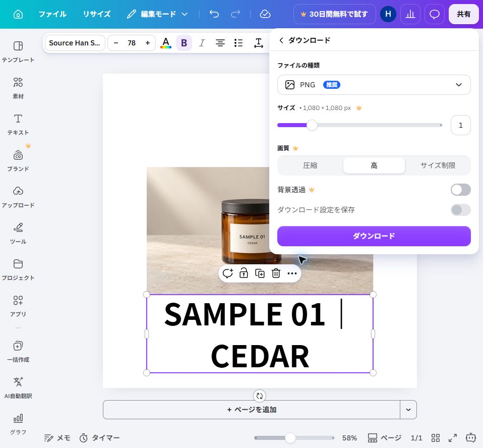Undo the last action
This screenshot has height=448, width=483.
[214, 14]
